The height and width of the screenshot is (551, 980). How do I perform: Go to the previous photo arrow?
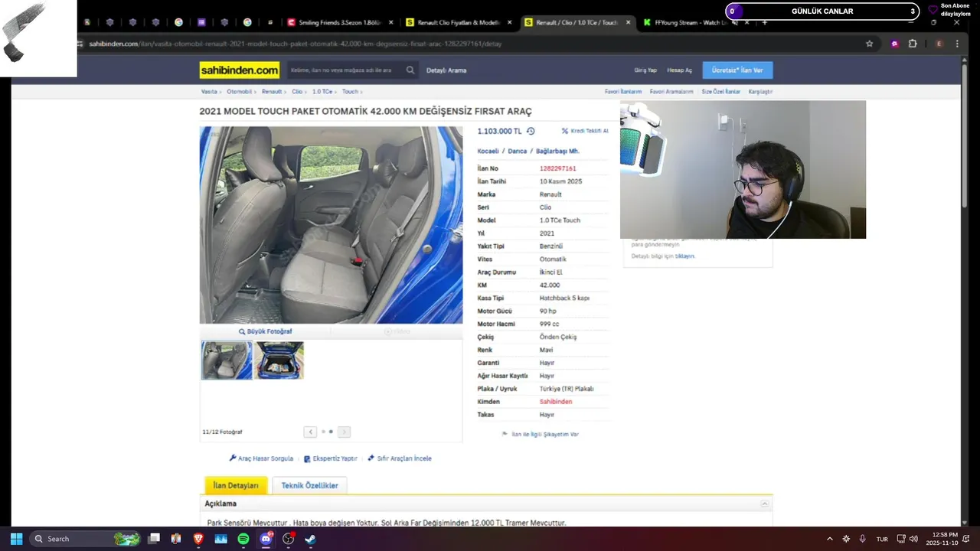click(310, 432)
